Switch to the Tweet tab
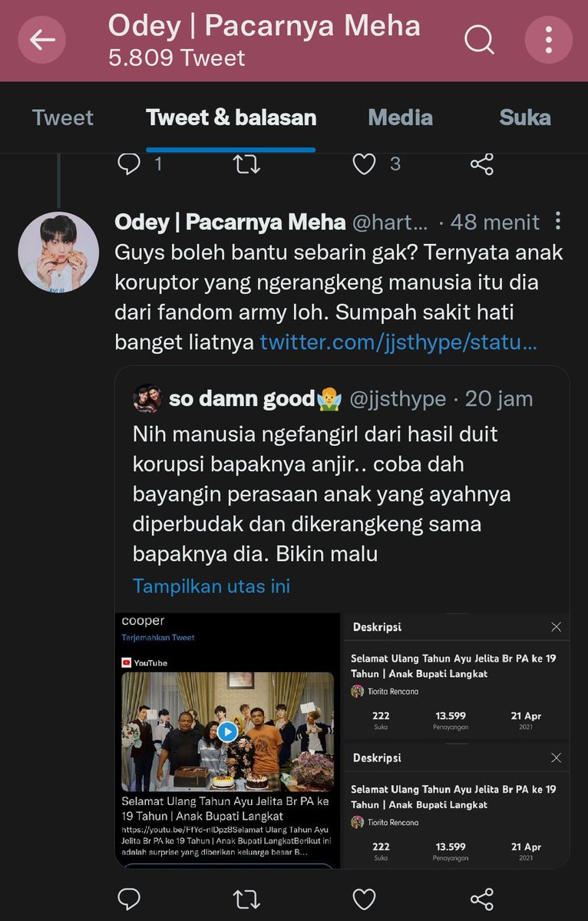The image size is (588, 921). pos(63,117)
